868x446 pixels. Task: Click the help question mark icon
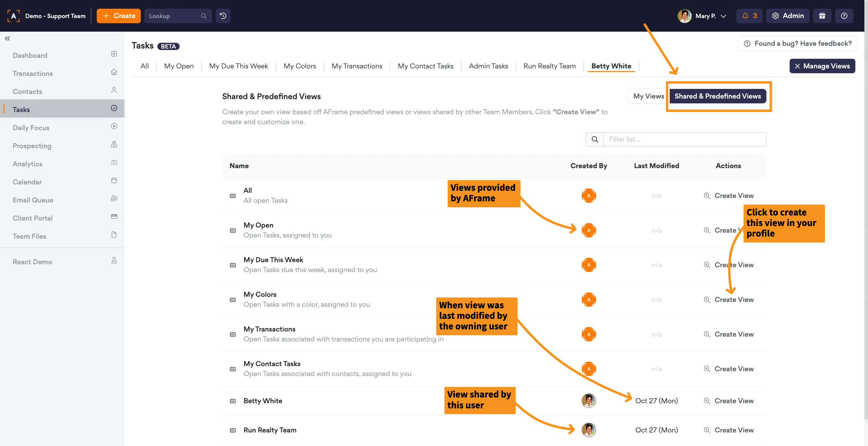(x=844, y=16)
